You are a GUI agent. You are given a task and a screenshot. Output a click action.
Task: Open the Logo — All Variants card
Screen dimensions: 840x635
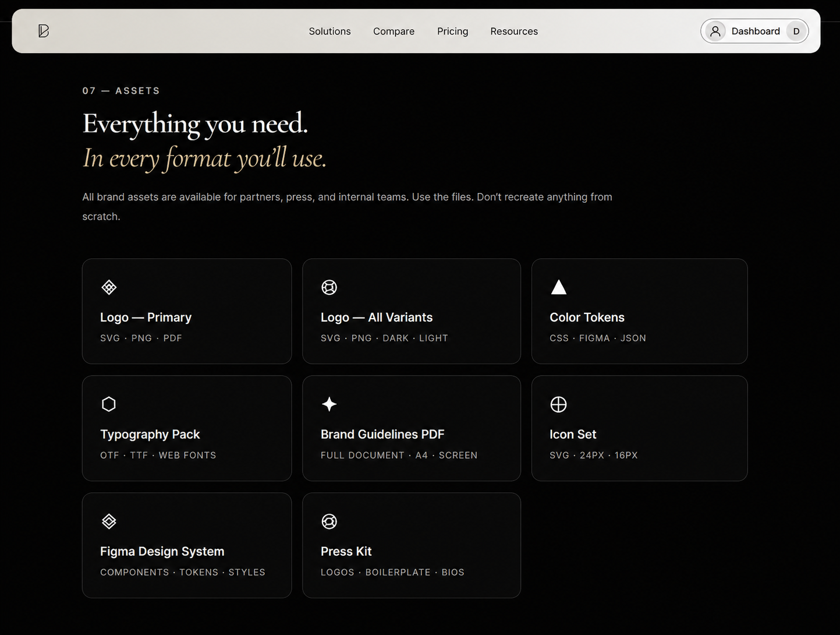(x=412, y=312)
